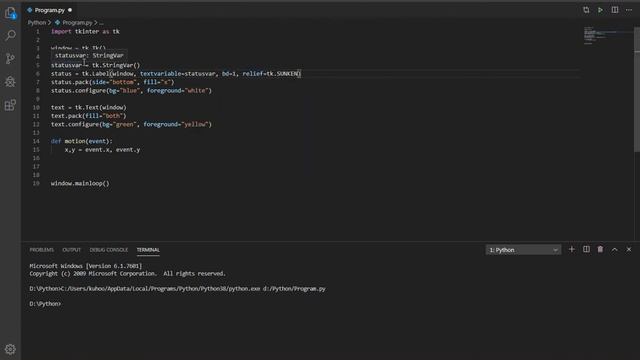
Task: Open the Run and Debug view
Action: 11,81
